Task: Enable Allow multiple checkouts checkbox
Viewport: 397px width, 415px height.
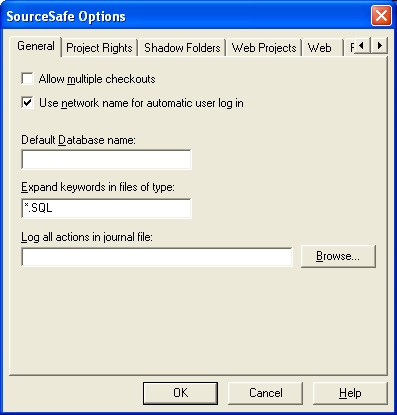Action: (27, 79)
